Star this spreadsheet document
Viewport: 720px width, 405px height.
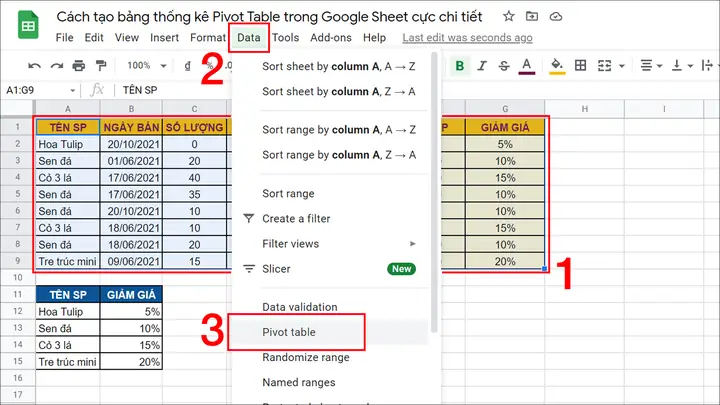[x=508, y=17]
